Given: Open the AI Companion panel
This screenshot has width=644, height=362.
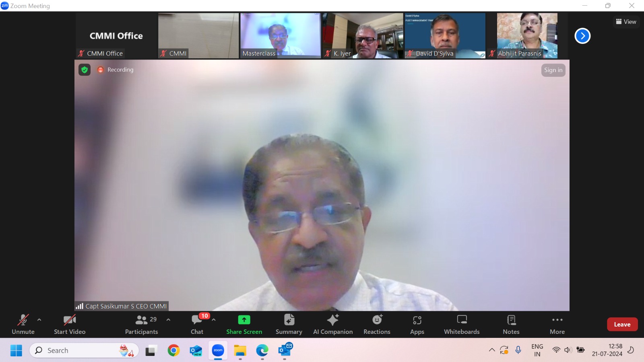Looking at the screenshot, I should [x=333, y=324].
